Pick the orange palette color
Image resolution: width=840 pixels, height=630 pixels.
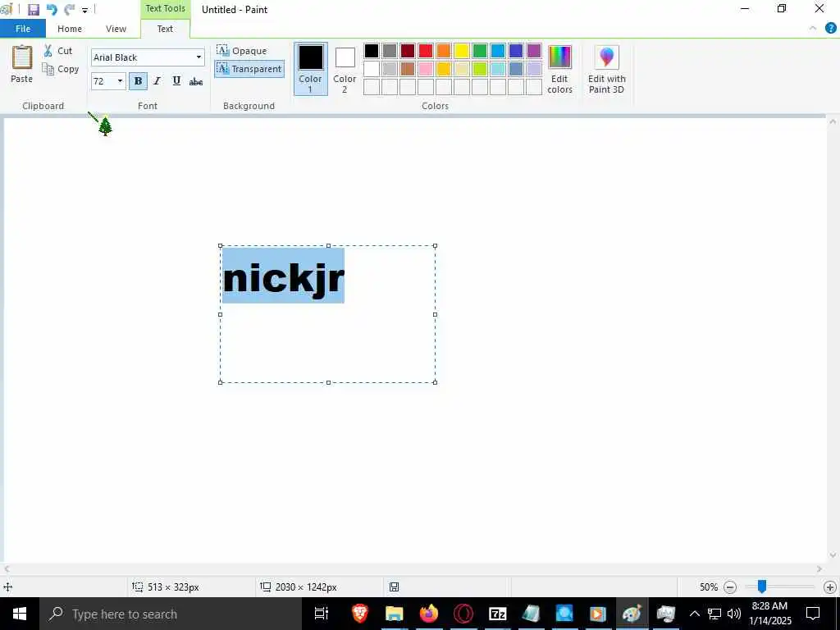(x=444, y=51)
